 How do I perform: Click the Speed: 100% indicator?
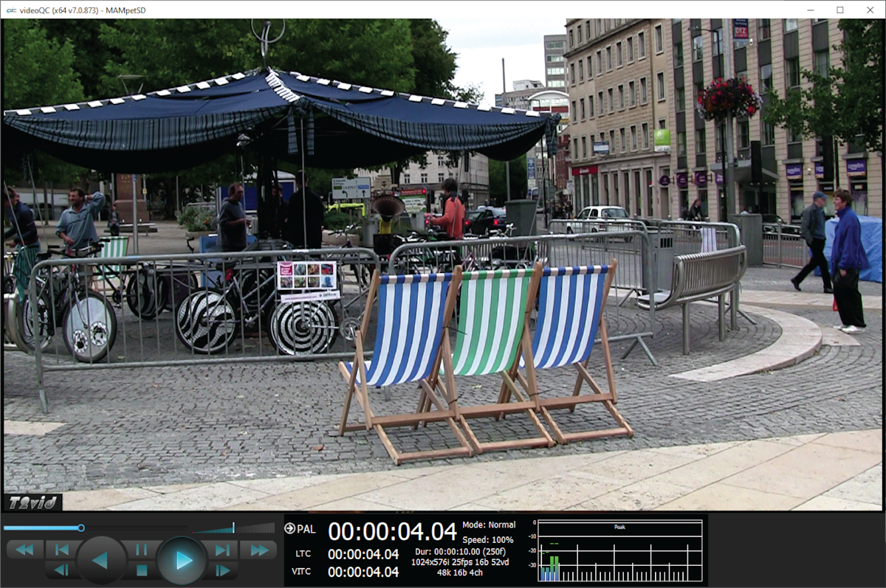(488, 539)
